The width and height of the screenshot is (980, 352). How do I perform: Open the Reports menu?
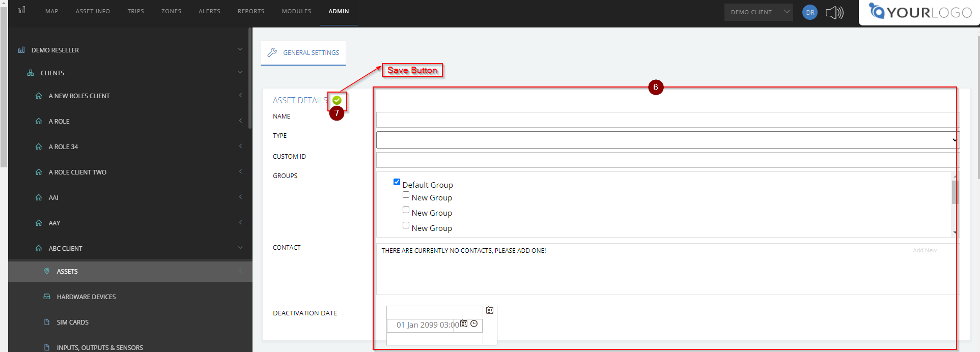[251, 11]
